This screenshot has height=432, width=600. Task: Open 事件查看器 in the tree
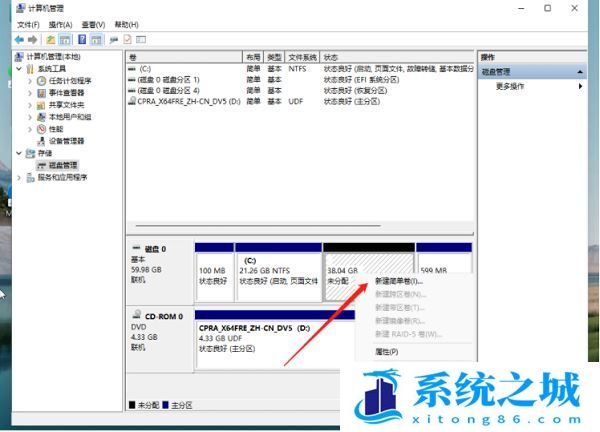coord(68,92)
